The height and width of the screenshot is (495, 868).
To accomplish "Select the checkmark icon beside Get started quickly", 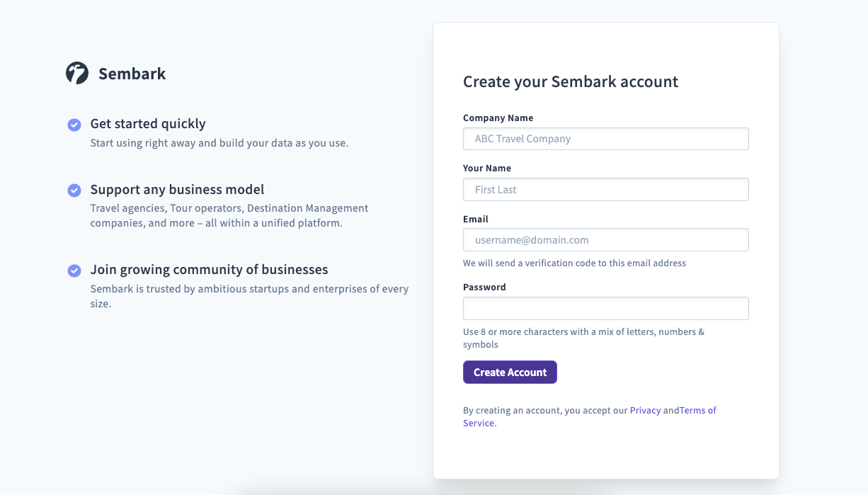I will tap(74, 125).
